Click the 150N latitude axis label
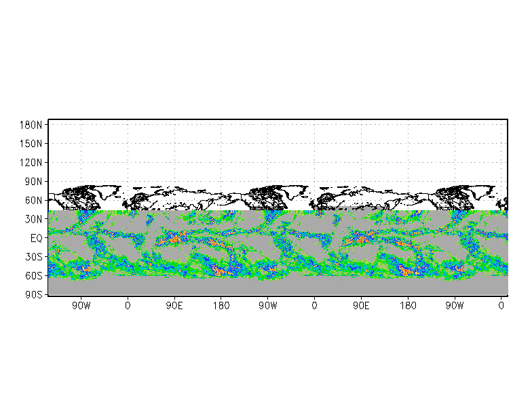Image resolution: width=532 pixels, height=415 pixels. click(x=31, y=144)
